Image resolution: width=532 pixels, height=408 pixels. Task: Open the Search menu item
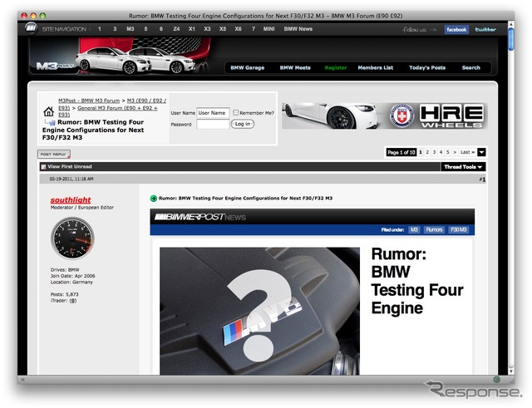(x=471, y=68)
